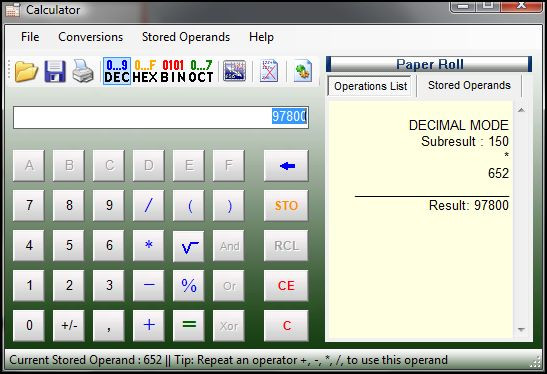Switch to BIN binary mode
Image resolution: width=547 pixels, height=374 pixels.
[x=173, y=71]
